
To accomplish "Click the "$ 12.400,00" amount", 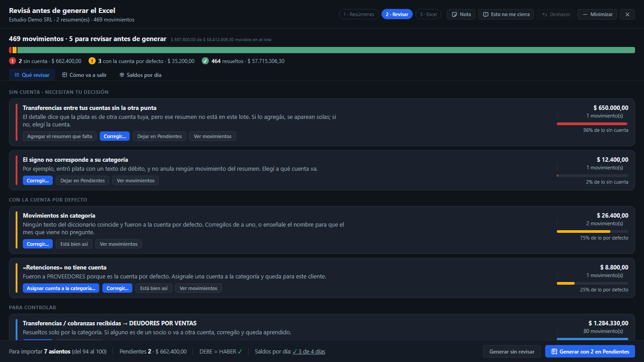I will pos(612,160).
